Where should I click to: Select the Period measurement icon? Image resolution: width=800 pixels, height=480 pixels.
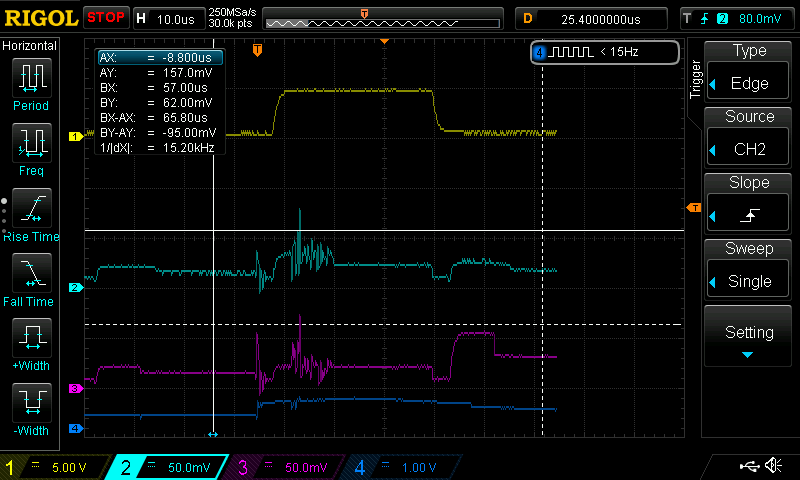tap(31, 78)
